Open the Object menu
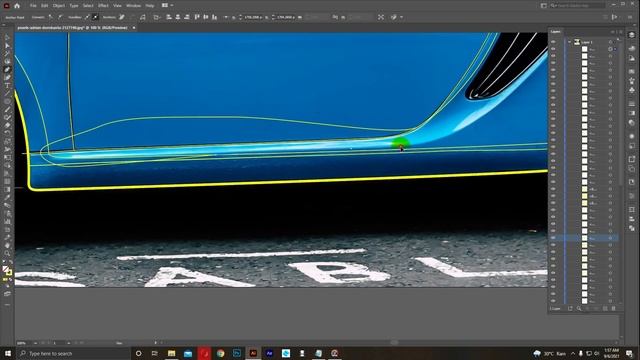640x360 pixels. click(59, 6)
